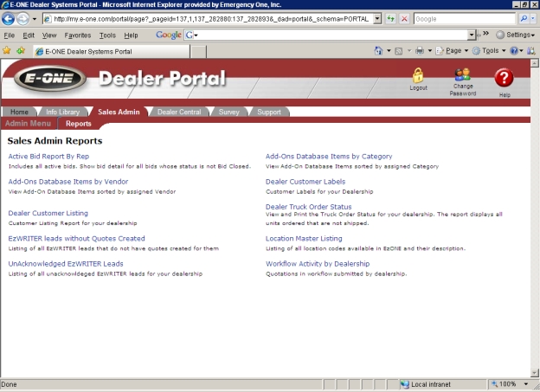Select E-ONE Dealer Systems Portal browser tab
The height and width of the screenshot is (392, 540).
point(111,51)
